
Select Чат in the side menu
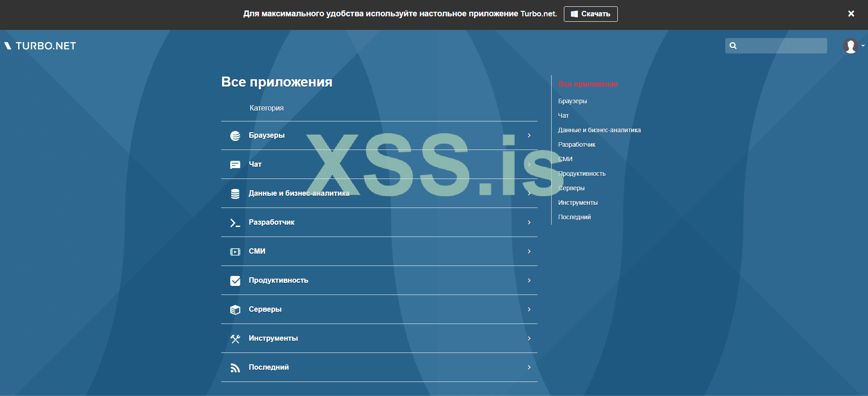click(563, 116)
